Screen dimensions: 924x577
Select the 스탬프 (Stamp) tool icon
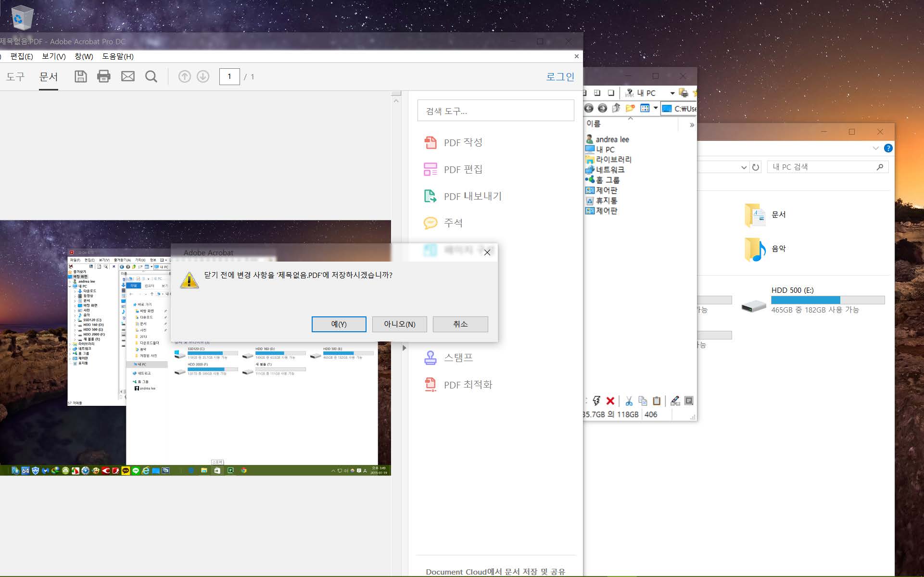click(431, 358)
